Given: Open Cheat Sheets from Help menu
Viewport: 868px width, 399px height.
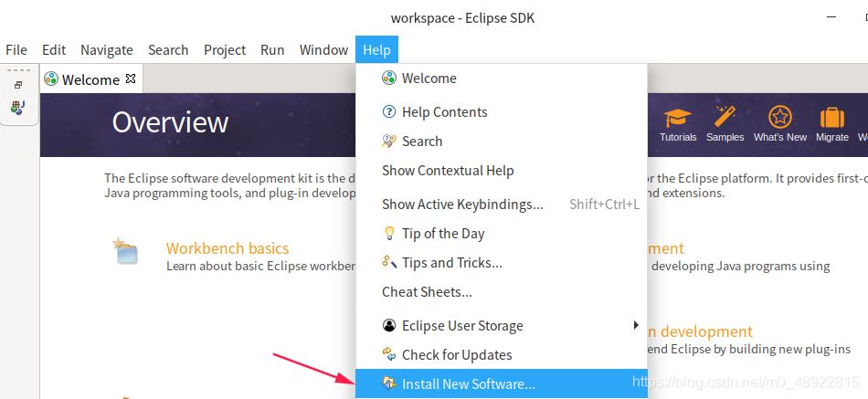Looking at the screenshot, I should pos(427,292).
